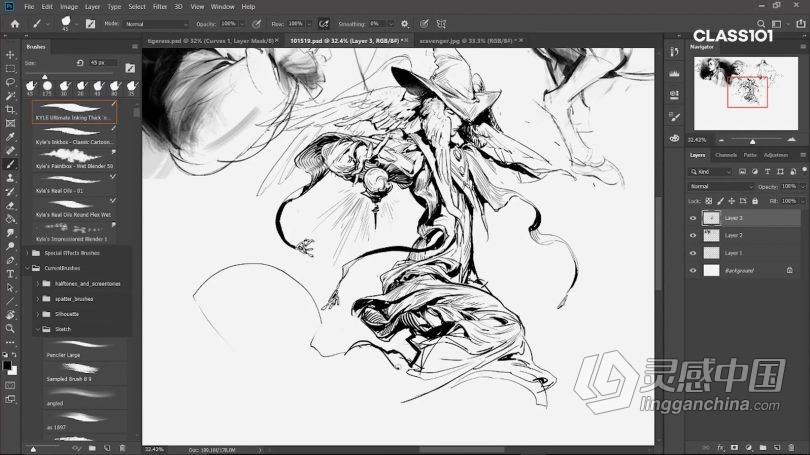The width and height of the screenshot is (810, 455).
Task: Switch to the Paths tab
Action: coord(750,155)
